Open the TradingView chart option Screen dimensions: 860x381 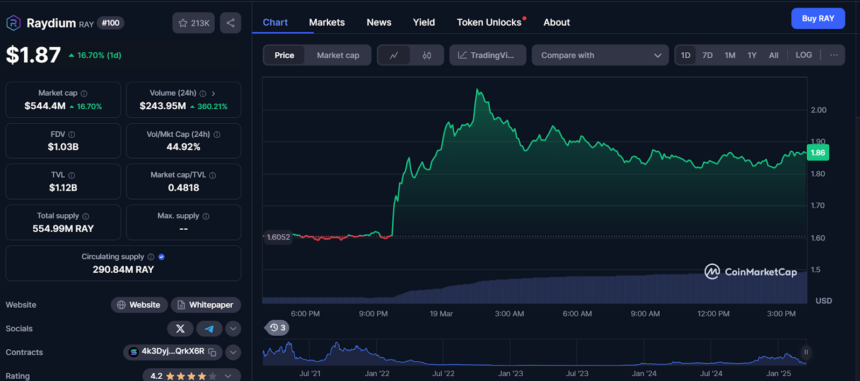point(488,55)
